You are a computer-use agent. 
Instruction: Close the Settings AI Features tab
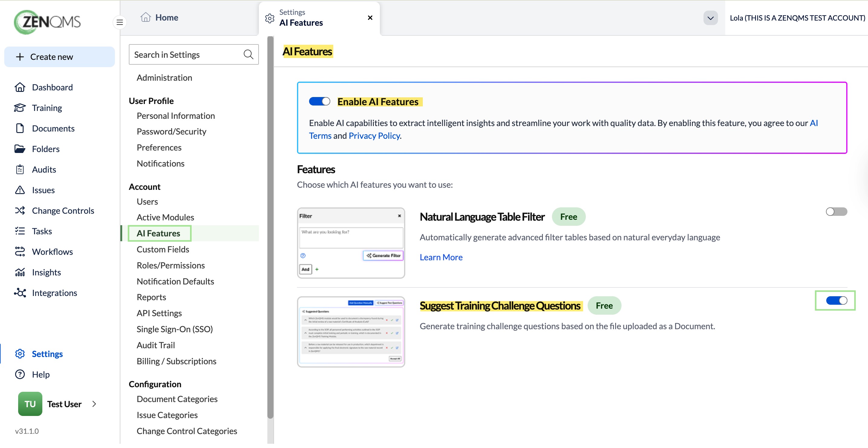coord(370,18)
